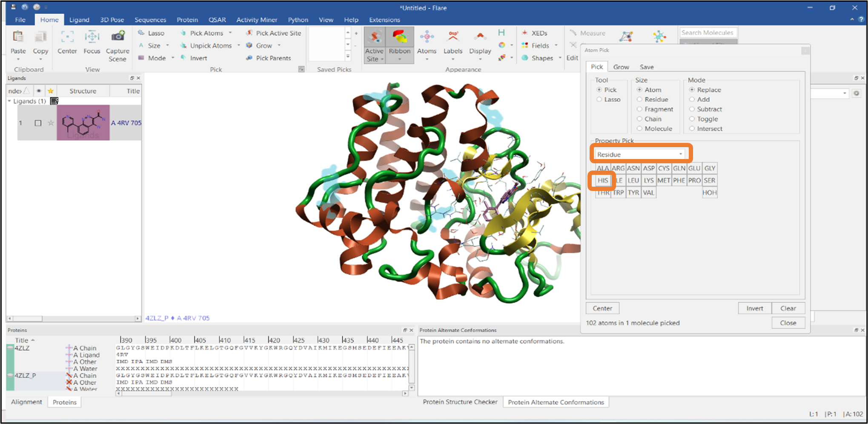Screen dimensions: 868x424
Task: Click the Search Molecules field
Action: point(708,33)
